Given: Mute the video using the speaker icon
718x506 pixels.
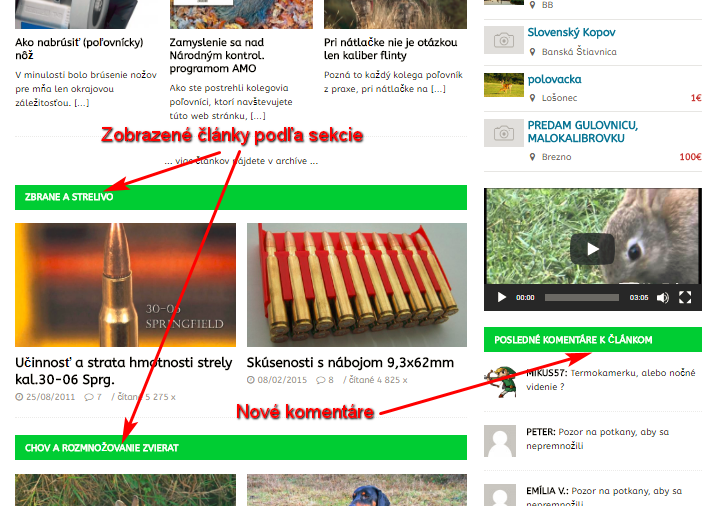Looking at the screenshot, I should pos(663,298).
